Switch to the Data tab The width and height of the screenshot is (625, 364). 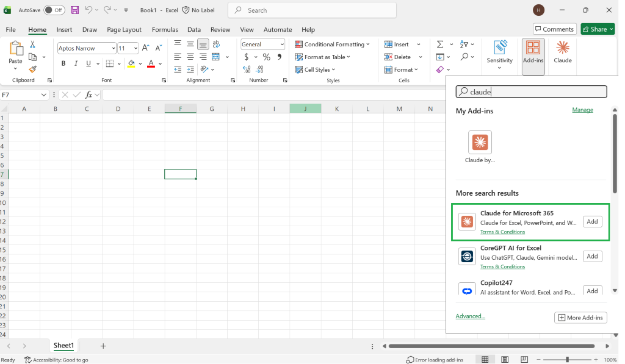point(194,29)
